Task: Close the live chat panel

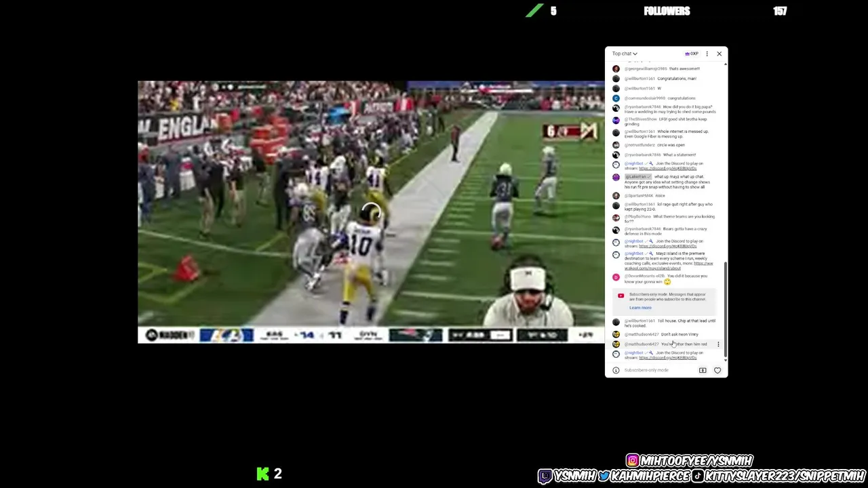Action: point(719,54)
